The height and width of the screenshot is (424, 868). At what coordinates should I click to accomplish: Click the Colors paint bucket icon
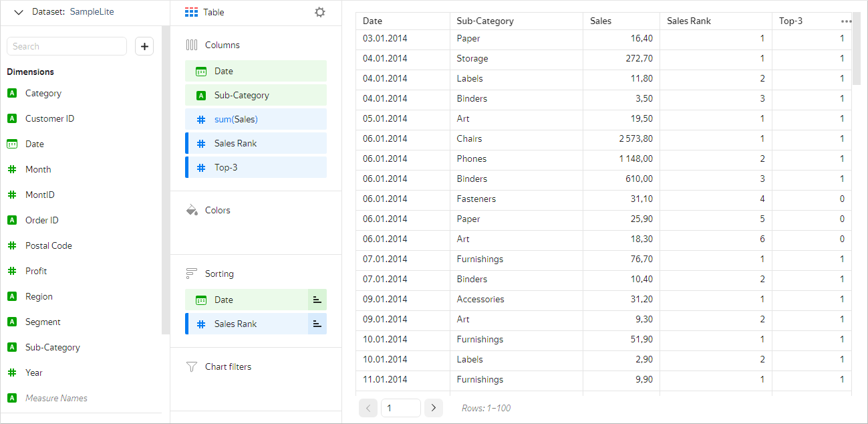click(x=192, y=210)
